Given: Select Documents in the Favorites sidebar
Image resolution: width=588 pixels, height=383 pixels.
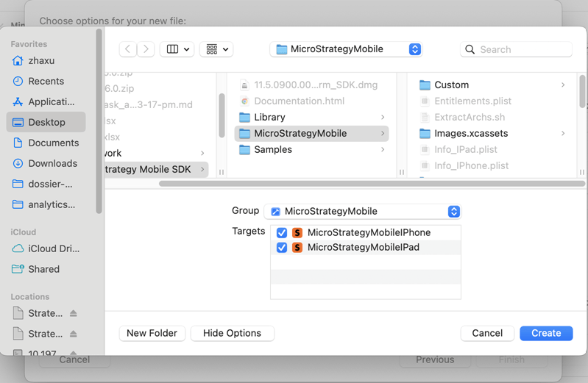Looking at the screenshot, I should [53, 143].
